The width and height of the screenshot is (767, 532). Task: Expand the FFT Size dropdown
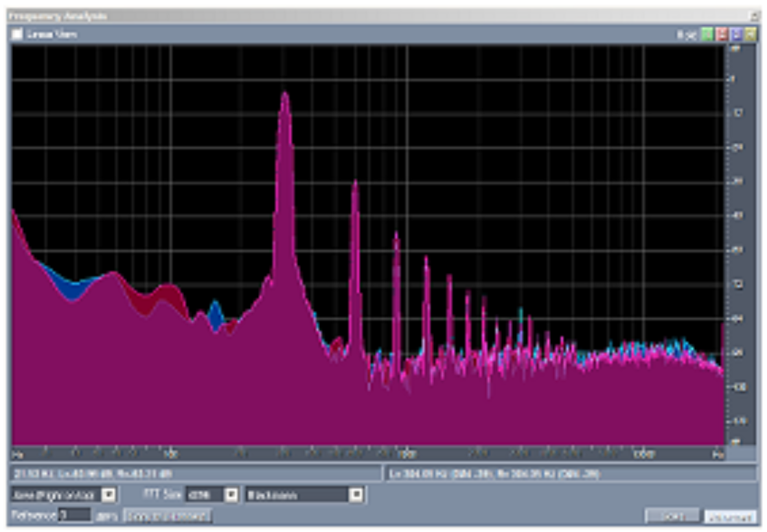pyautogui.click(x=231, y=495)
